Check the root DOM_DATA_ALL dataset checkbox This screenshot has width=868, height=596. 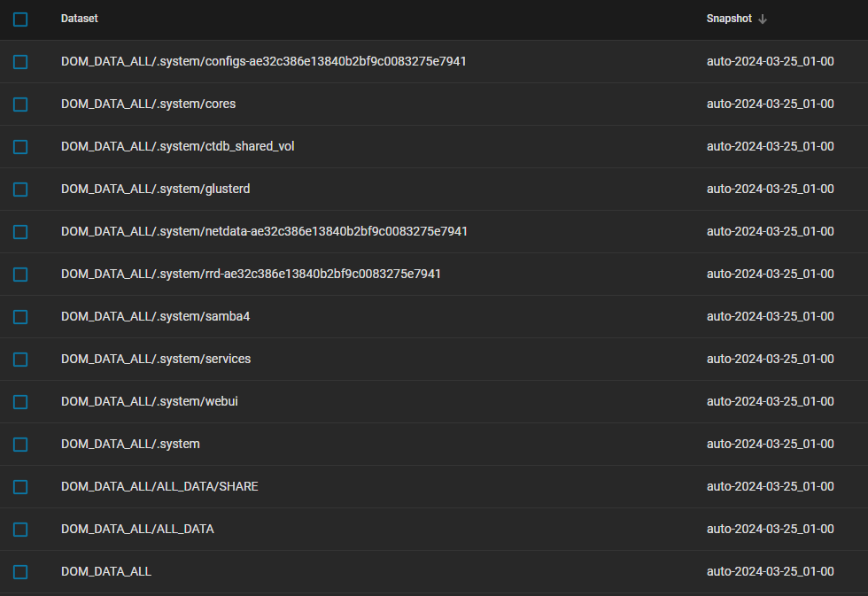click(20, 572)
